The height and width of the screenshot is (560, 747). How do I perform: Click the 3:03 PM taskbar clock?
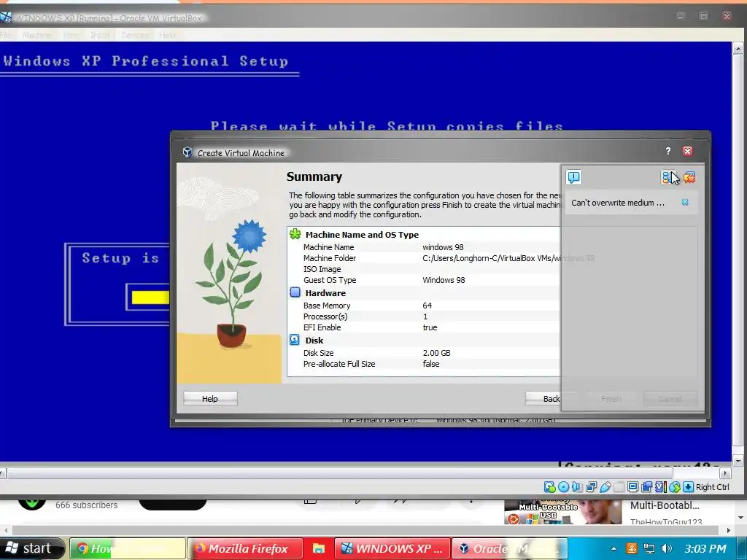[705, 548]
